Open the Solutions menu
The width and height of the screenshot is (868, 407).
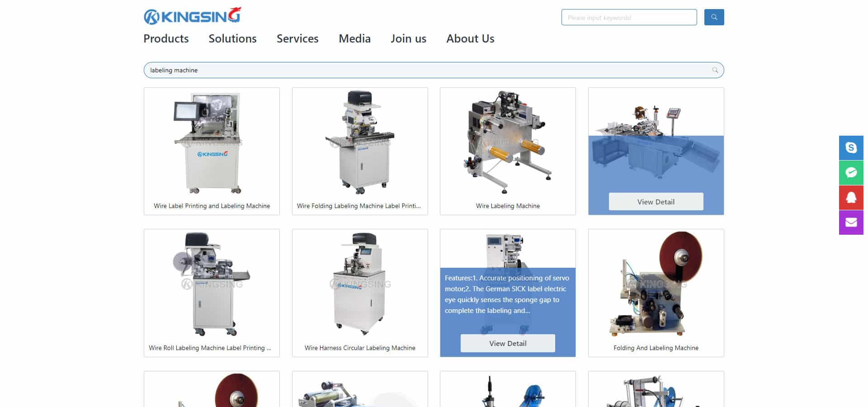[232, 39]
